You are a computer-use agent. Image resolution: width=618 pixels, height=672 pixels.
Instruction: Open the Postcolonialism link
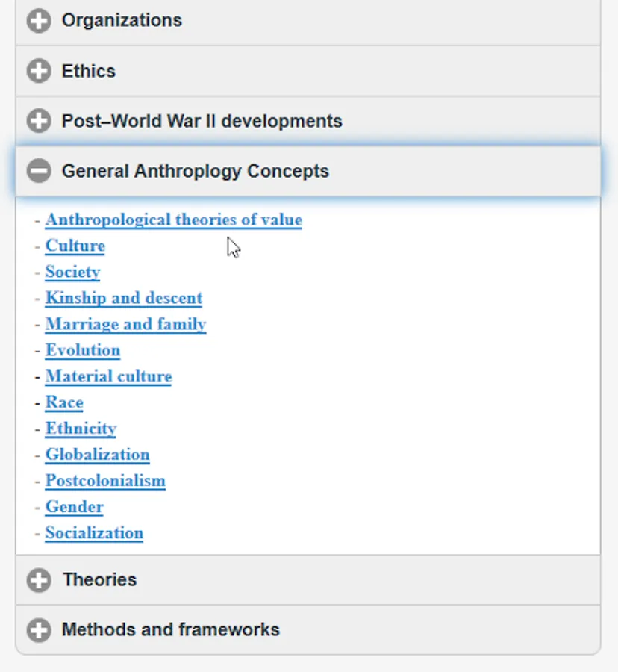click(105, 482)
